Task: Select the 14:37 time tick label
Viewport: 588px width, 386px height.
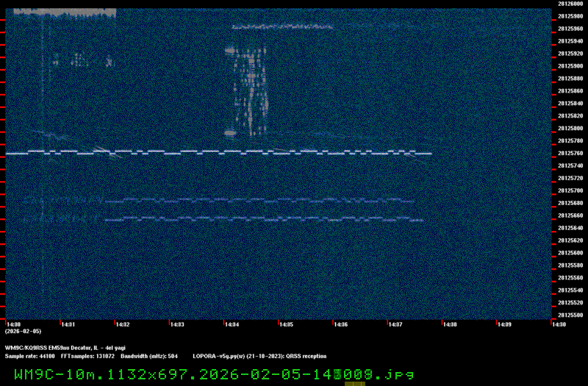Action: [x=395, y=324]
